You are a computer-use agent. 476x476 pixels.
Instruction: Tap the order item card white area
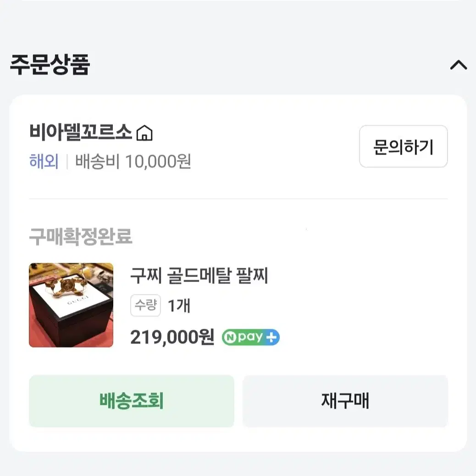(238, 273)
